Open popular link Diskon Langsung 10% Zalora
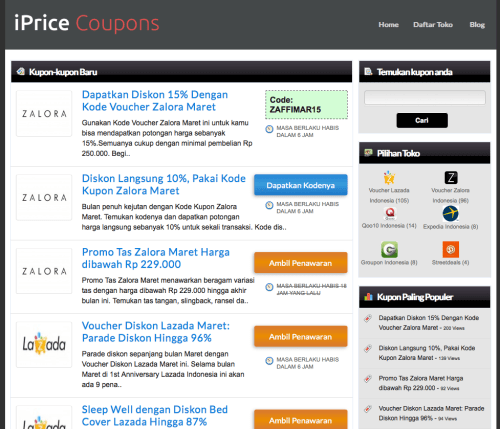This screenshot has width=500, height=429. point(427,353)
